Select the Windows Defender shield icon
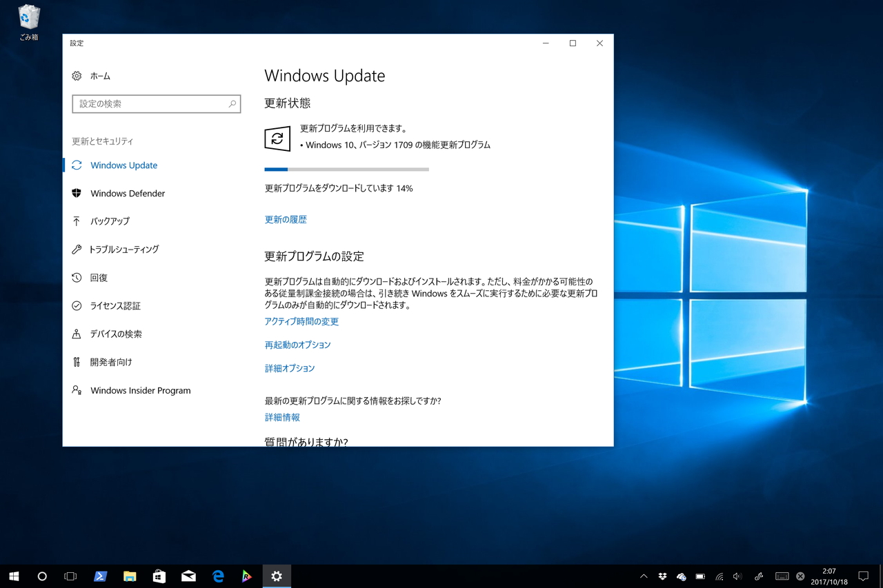883x588 pixels. point(77,193)
